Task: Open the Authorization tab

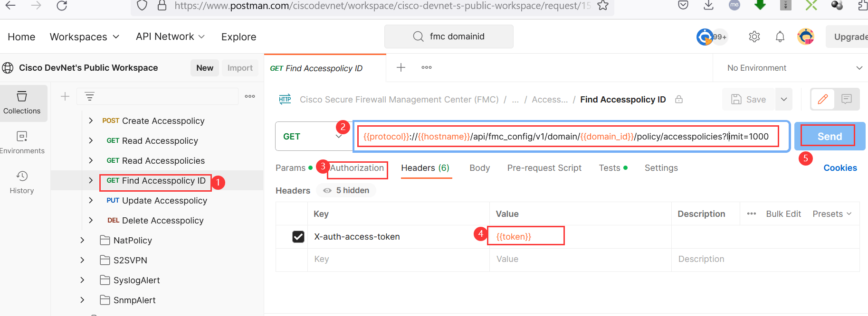Action: coord(357,167)
